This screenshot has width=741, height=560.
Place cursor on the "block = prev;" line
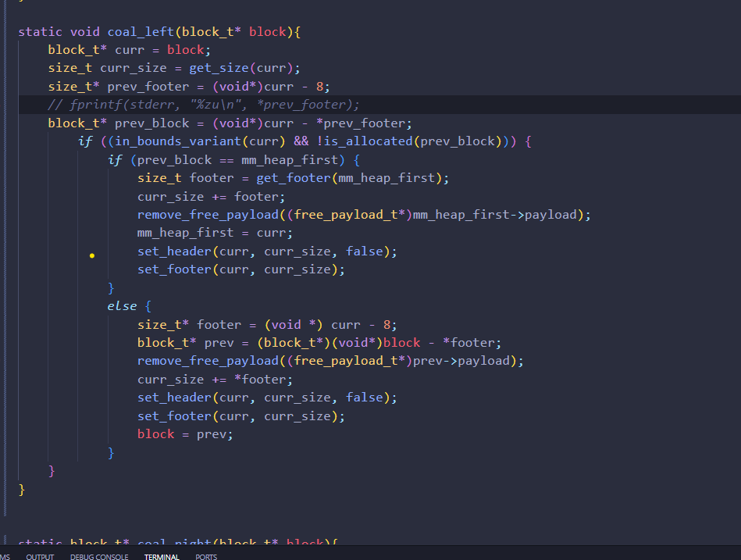(x=185, y=434)
